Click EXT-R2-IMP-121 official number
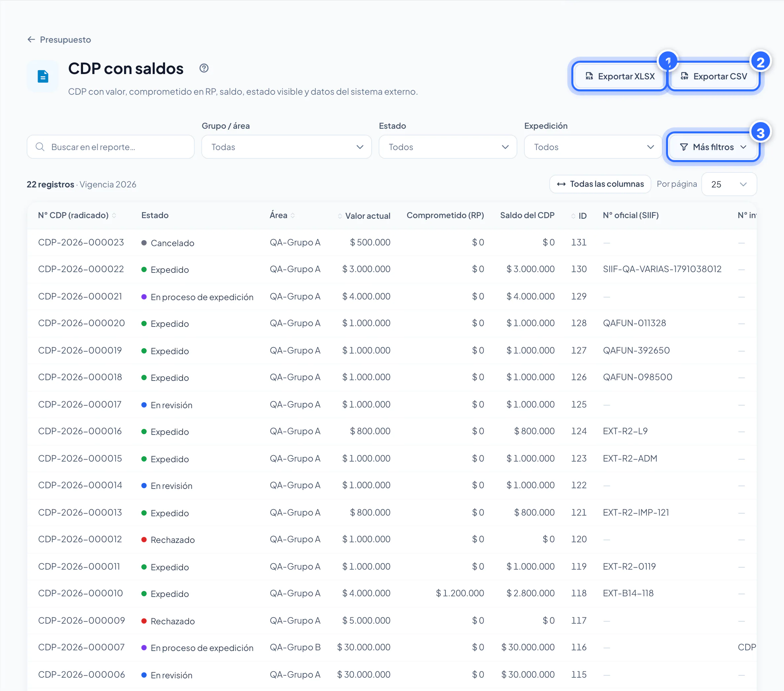Screen dimensions: 784x691 click(636, 513)
